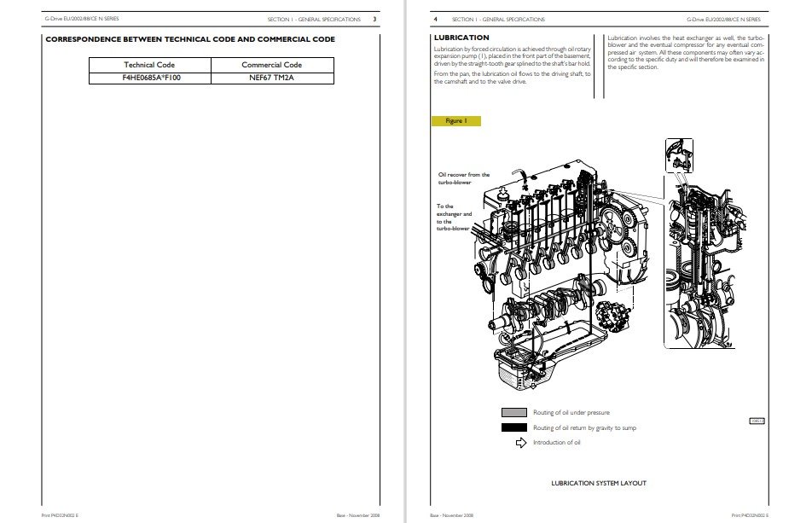Click the NEF67 TM2A table cell
Viewport: 812px width, 523px height.
(x=271, y=78)
